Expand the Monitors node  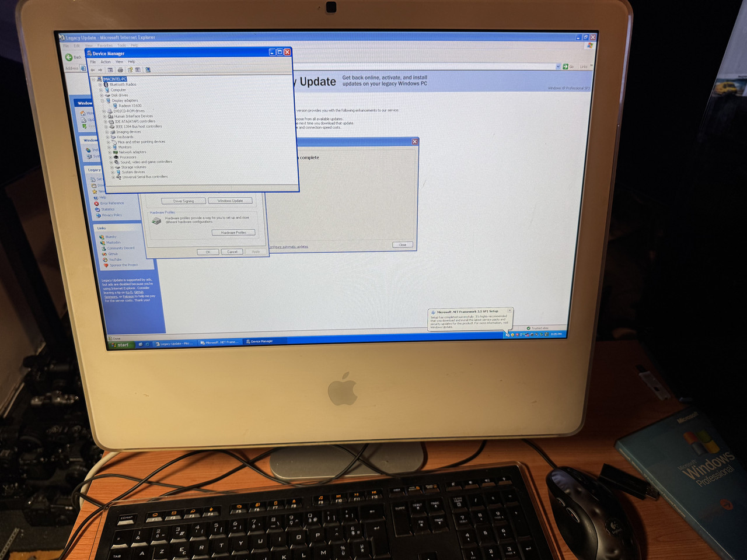tap(109, 147)
